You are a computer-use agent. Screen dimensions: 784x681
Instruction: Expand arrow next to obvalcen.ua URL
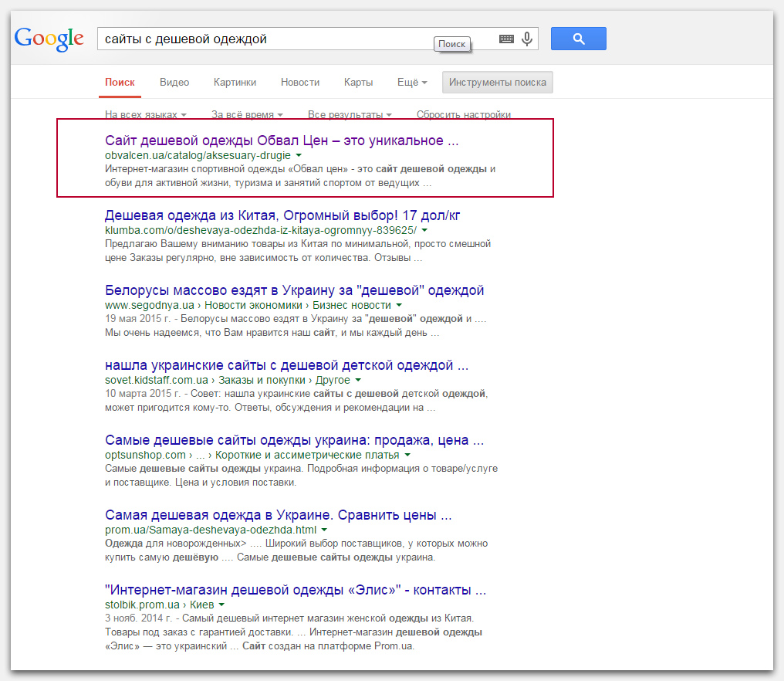pyautogui.click(x=299, y=155)
